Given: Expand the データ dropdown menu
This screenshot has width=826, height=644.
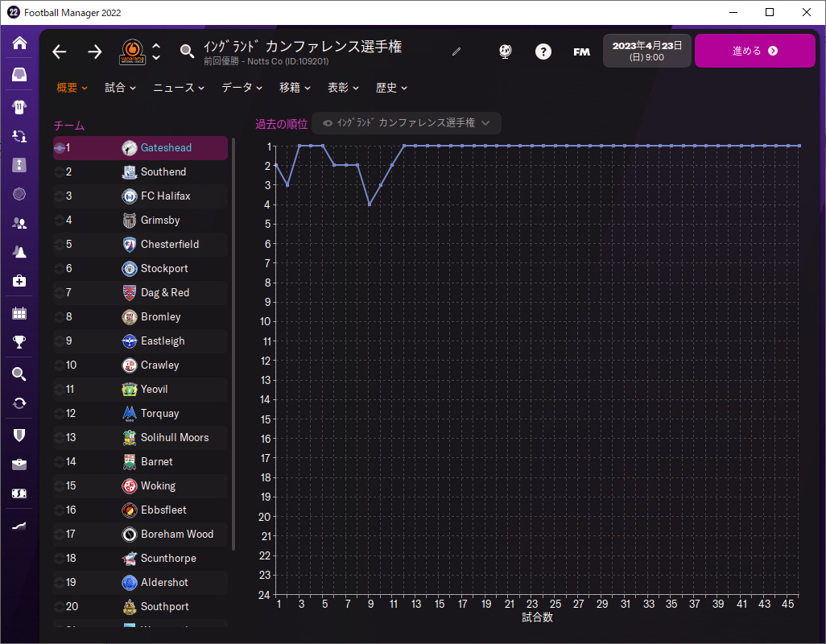Looking at the screenshot, I should (x=242, y=88).
